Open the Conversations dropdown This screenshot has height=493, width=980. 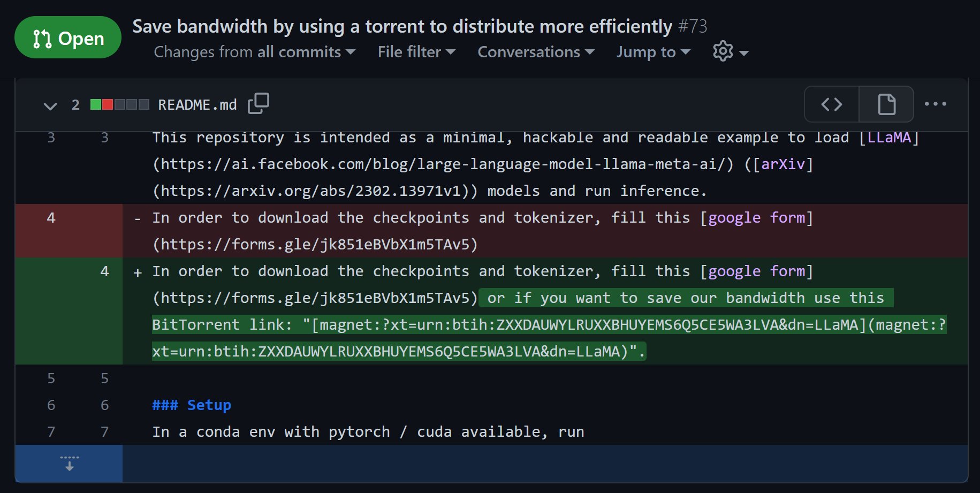click(536, 52)
